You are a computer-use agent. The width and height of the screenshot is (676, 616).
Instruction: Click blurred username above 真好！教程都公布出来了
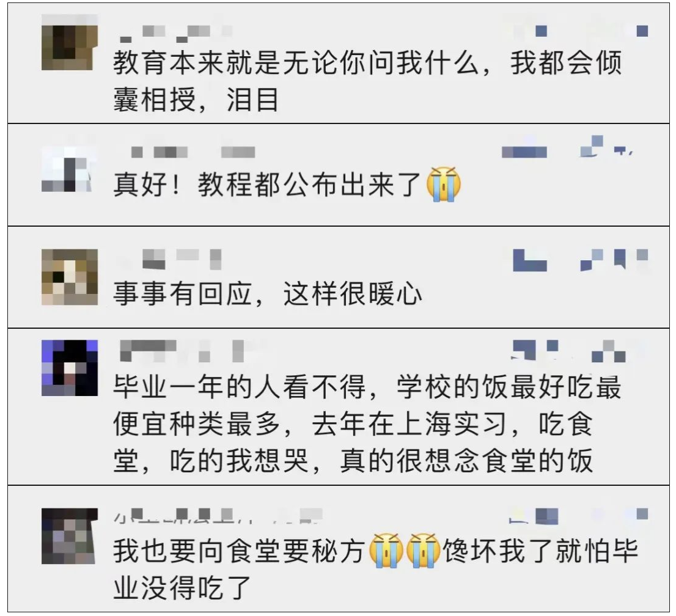click(x=193, y=152)
